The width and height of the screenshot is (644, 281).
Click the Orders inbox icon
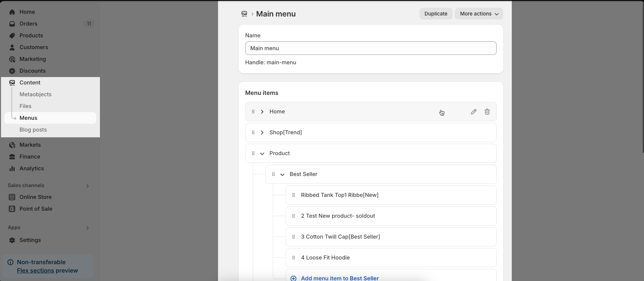pos(12,24)
